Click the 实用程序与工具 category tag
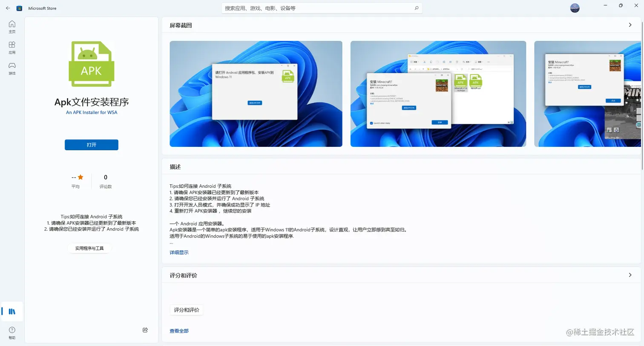 89,248
